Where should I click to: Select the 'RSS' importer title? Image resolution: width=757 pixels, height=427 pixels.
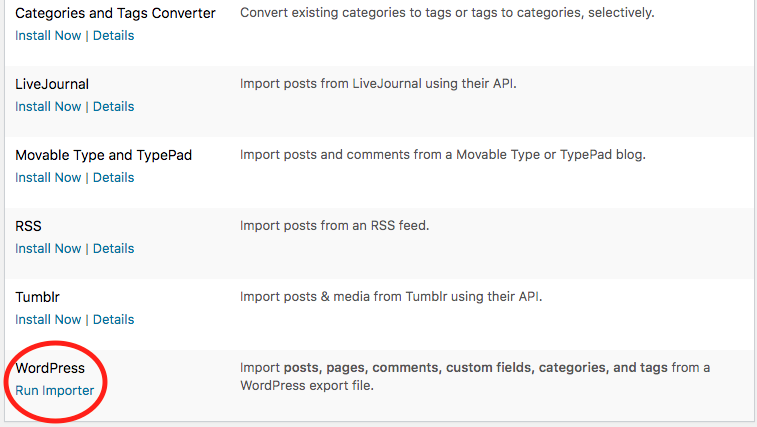28,226
